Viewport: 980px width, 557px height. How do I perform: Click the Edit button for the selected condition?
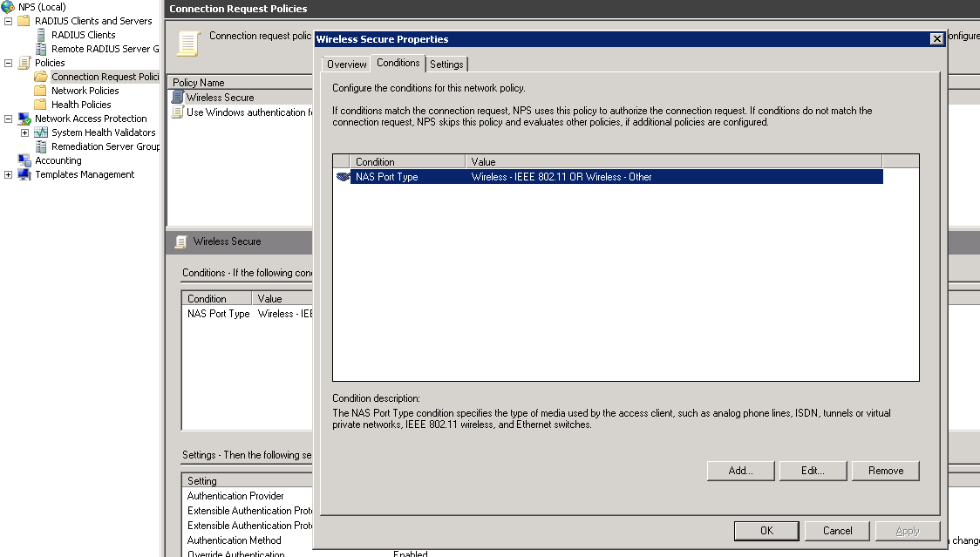click(813, 470)
